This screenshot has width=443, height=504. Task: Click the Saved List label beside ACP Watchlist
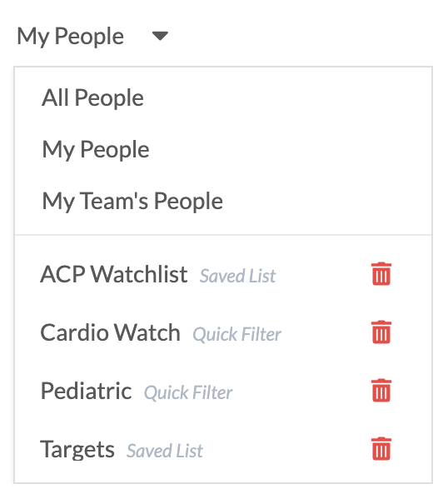point(237,276)
